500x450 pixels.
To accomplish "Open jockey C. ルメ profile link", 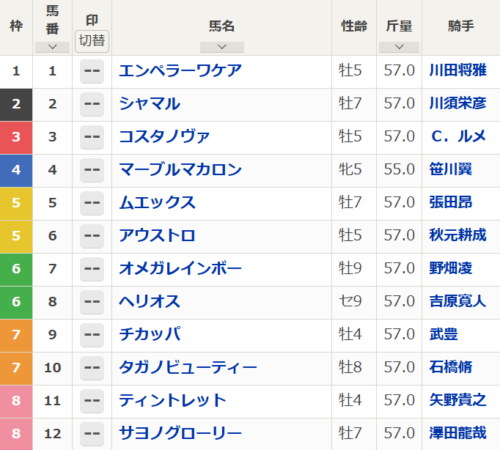I will tap(458, 137).
